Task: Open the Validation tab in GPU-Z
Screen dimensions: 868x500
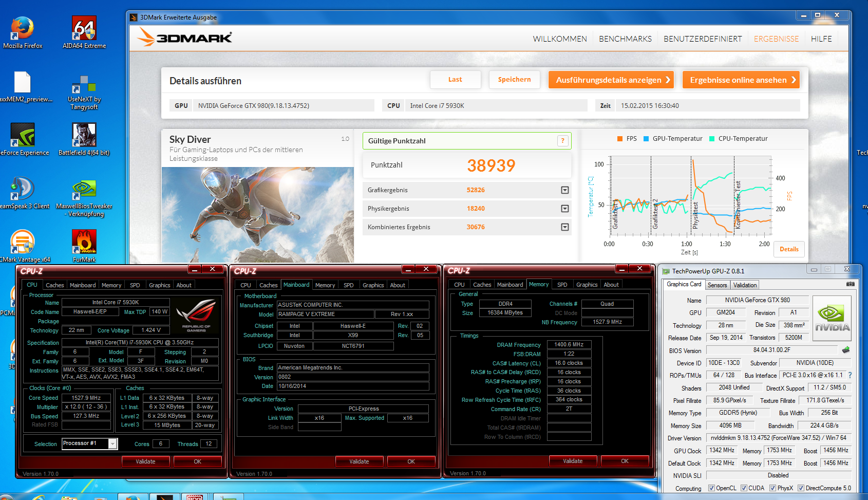Action: pos(745,285)
